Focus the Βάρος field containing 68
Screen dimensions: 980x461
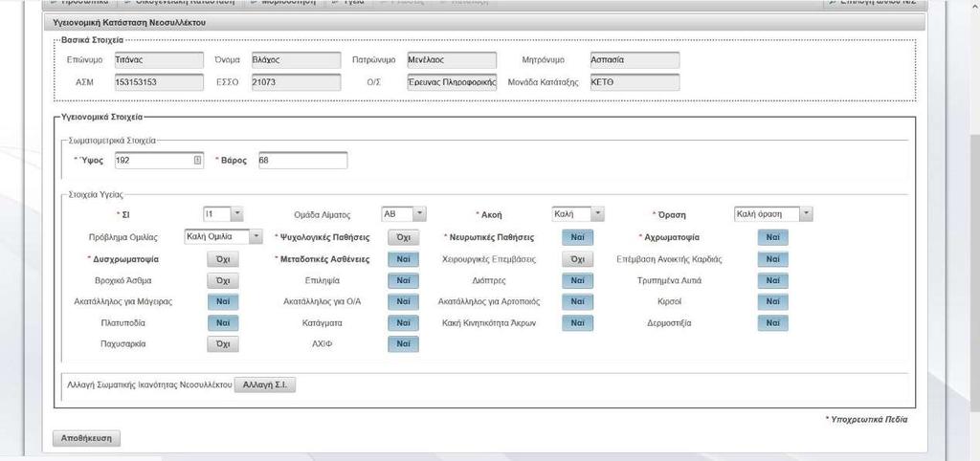pos(302,161)
